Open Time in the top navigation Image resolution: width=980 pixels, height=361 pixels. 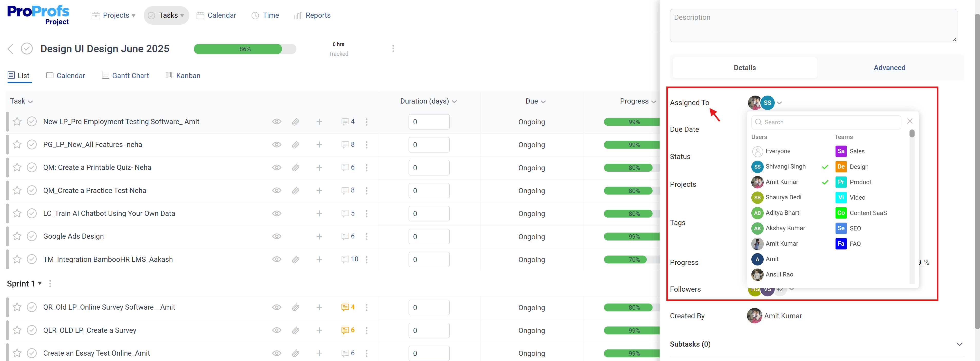tap(265, 15)
